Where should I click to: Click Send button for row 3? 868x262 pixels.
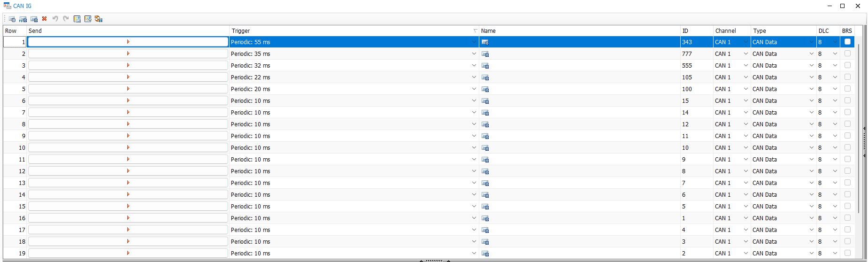128,65
